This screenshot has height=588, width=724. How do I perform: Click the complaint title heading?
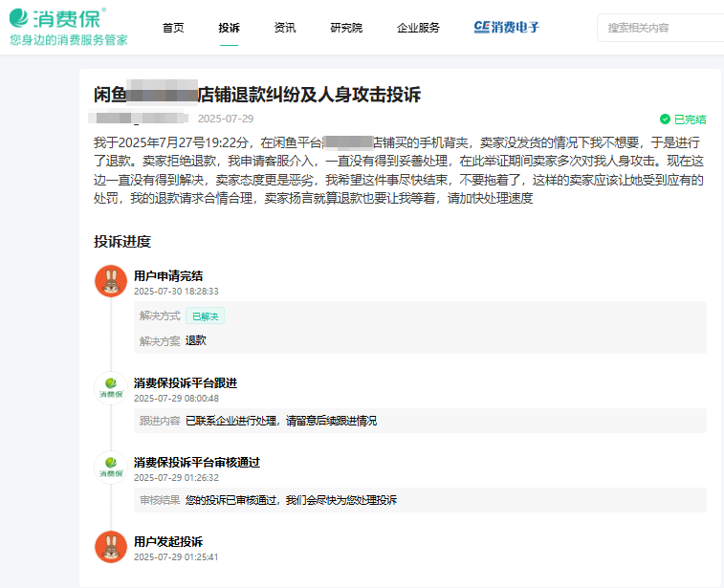point(257,95)
